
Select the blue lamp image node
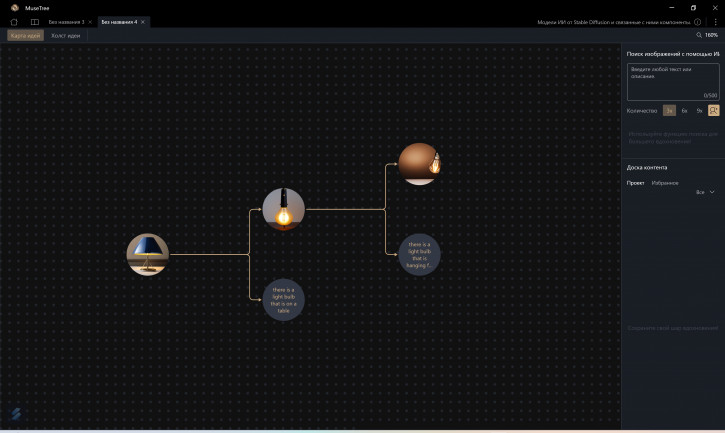coord(147,254)
